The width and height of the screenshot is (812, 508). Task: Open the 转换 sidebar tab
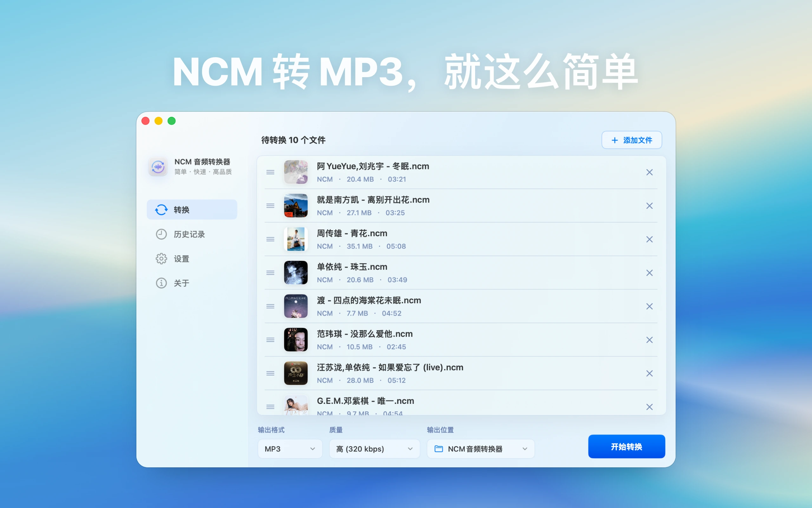192,210
